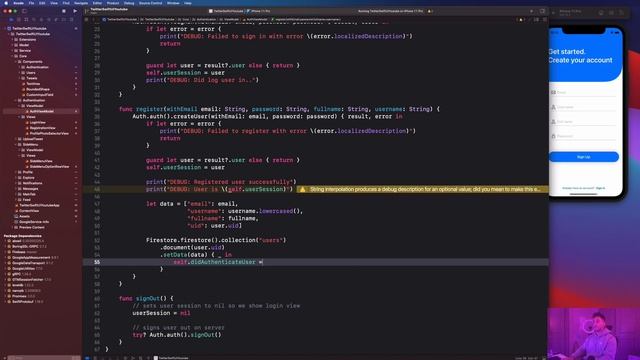This screenshot has width=640, height=360.
Task: Open the library with the plus icon
Action: 531,11
